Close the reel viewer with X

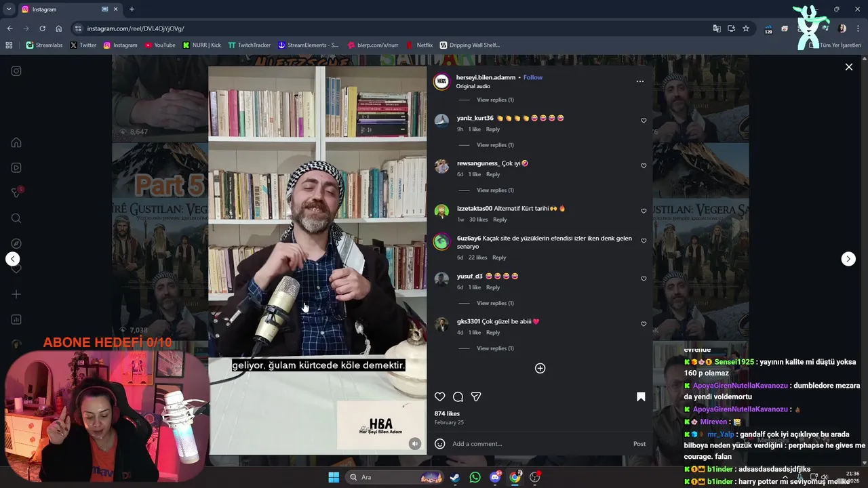click(848, 67)
